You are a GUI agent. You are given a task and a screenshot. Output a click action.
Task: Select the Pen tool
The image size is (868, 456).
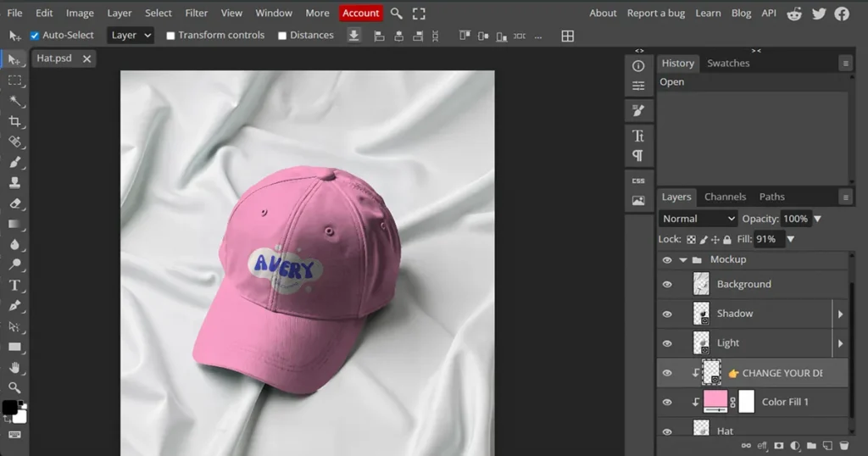pyautogui.click(x=14, y=305)
